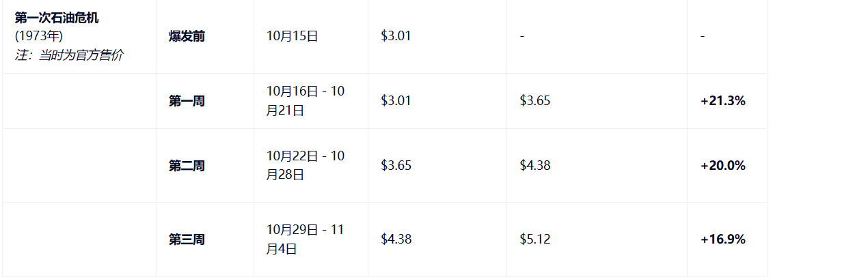Click the 第一次石油危机 heading text
The width and height of the screenshot is (868, 277).
coord(57,18)
